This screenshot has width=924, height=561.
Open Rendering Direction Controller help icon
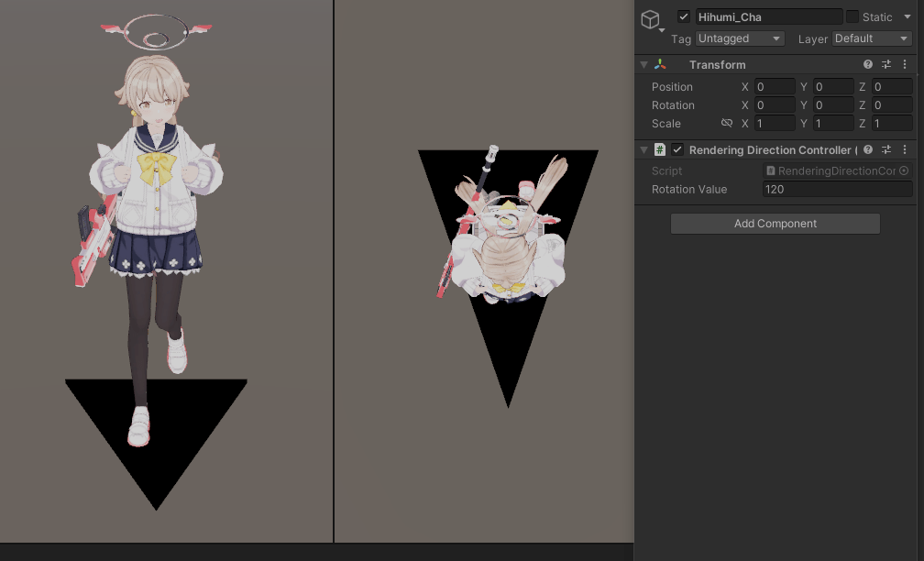pos(868,149)
